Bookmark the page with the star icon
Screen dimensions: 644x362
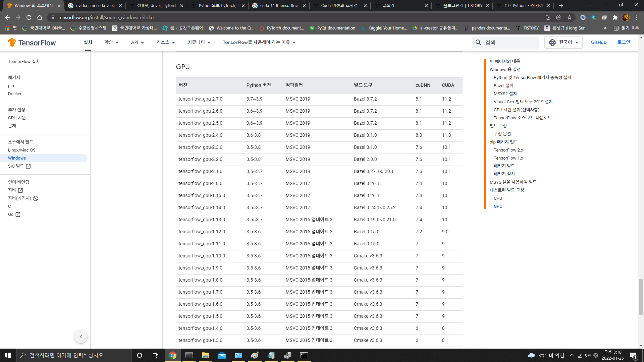(x=570, y=17)
